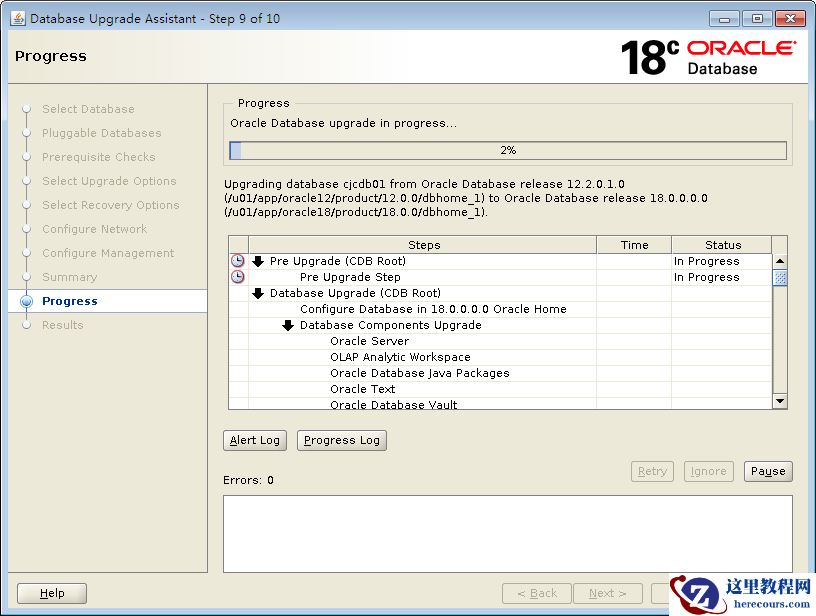Click the clock icon beside Pre Upgrade (CDB Root)
This screenshot has height=616, width=816.
[238, 261]
